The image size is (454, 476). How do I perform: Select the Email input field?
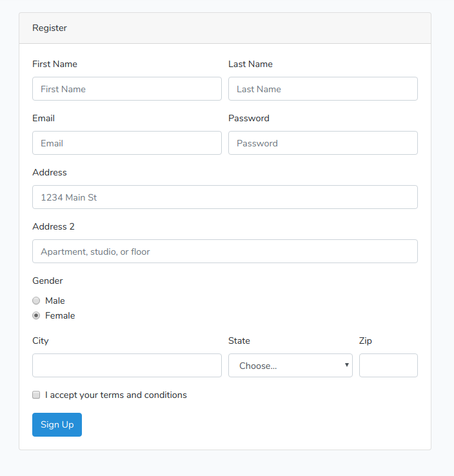click(127, 143)
